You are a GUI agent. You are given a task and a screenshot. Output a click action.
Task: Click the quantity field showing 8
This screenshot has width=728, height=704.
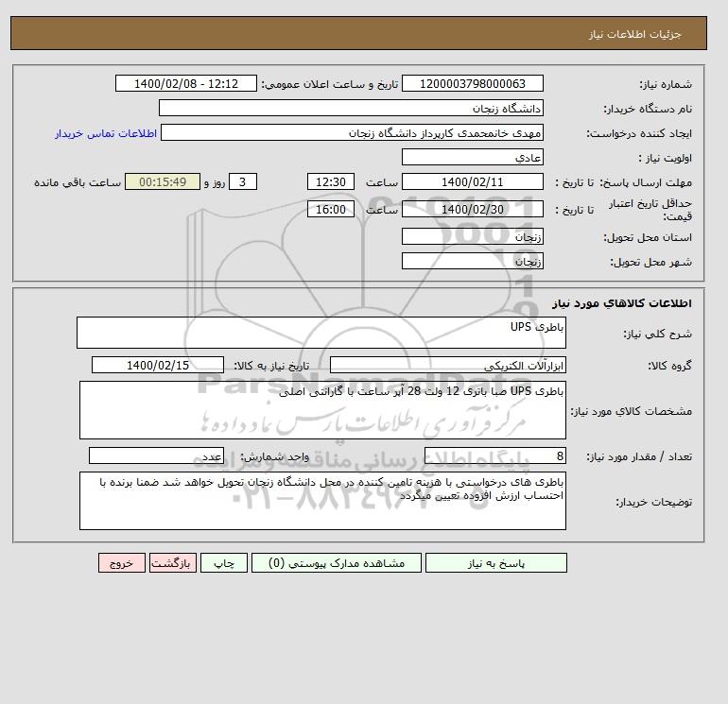(494, 456)
